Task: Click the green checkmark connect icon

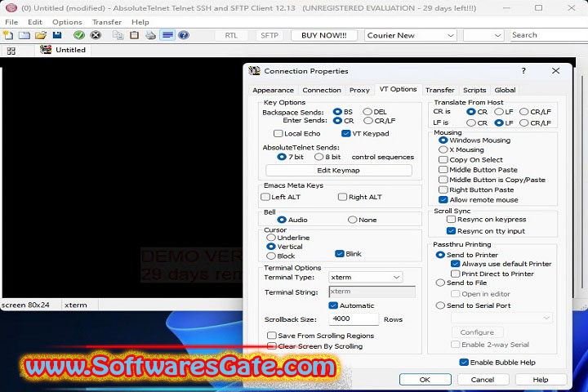Action: coord(78,35)
